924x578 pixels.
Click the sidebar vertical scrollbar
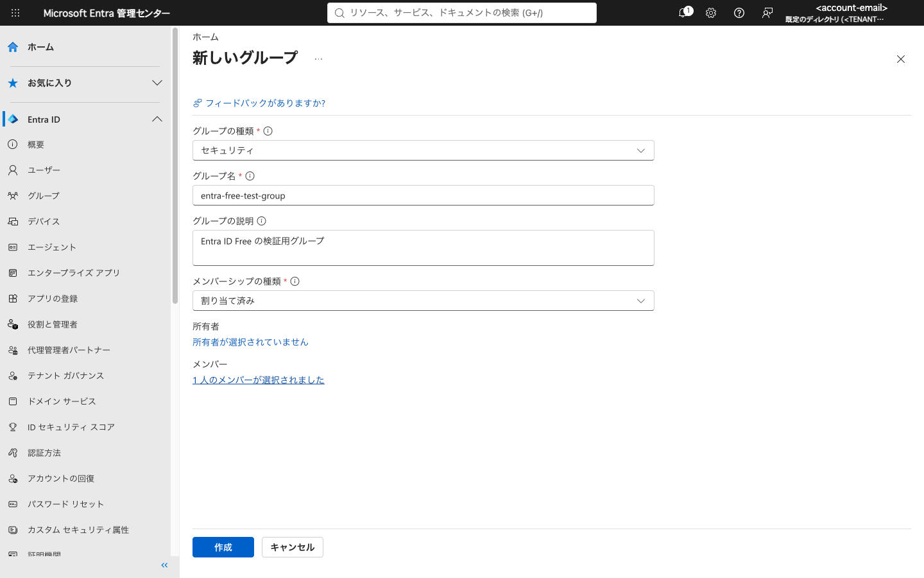pyautogui.click(x=175, y=166)
